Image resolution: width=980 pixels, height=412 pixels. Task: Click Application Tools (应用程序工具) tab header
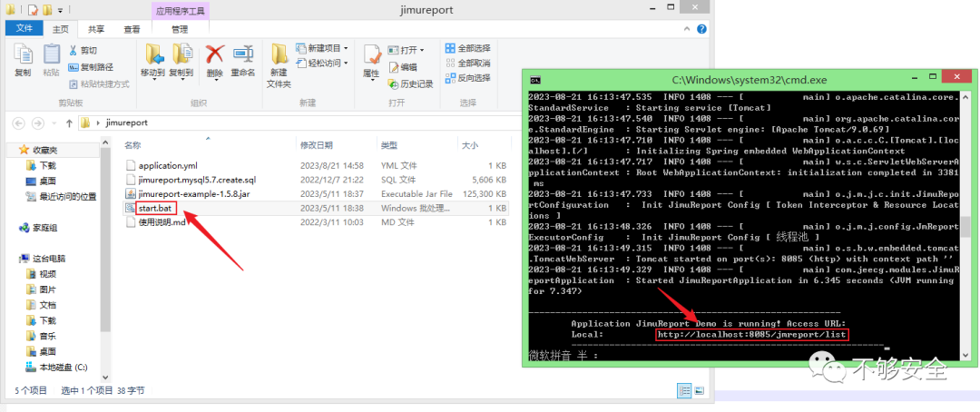(180, 11)
